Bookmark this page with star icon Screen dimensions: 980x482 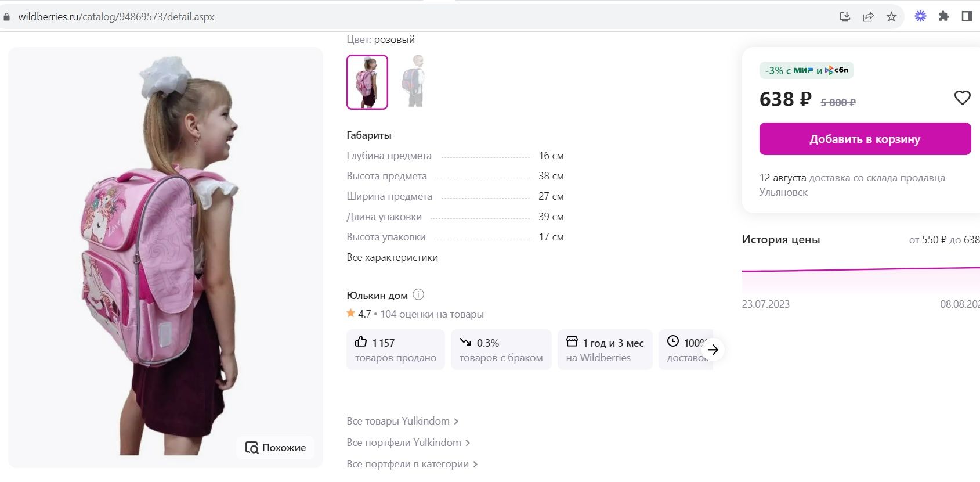(x=891, y=17)
